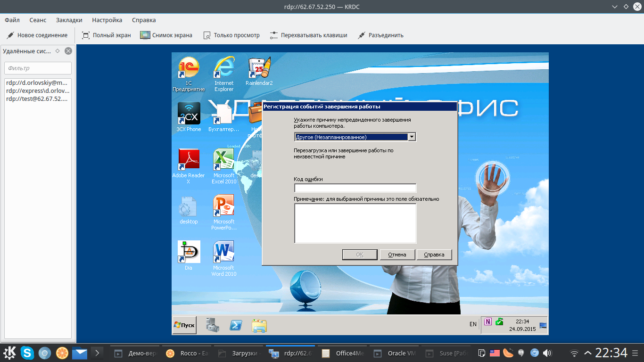This screenshot has width=644, height=362.
Task: Open the KDE application launcher
Action: point(10,353)
